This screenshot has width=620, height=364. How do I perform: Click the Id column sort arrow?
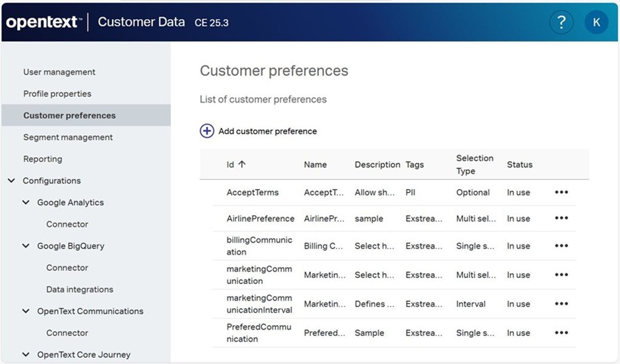click(x=242, y=165)
